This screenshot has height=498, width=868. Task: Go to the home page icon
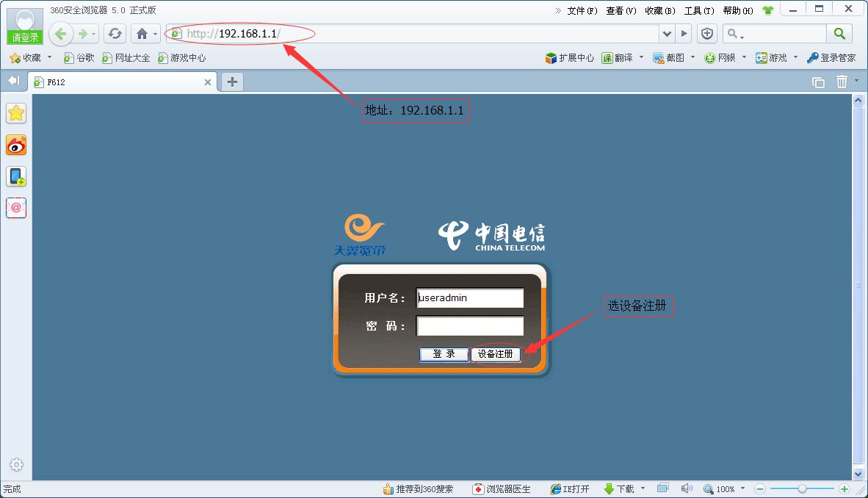[x=142, y=34]
